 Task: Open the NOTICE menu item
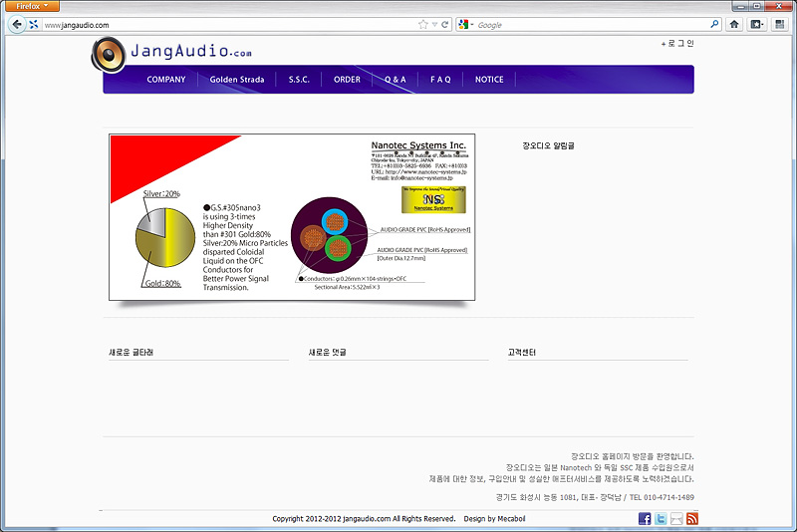point(489,80)
